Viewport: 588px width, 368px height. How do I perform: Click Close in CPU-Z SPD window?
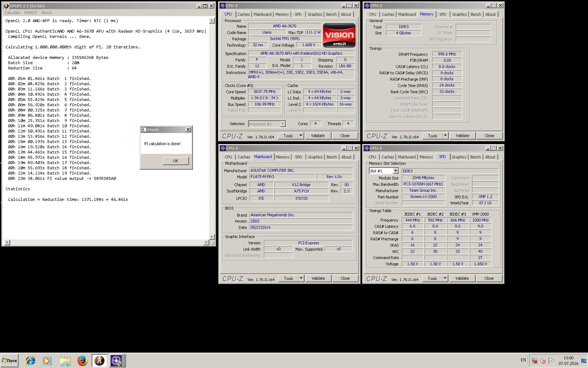point(489,278)
